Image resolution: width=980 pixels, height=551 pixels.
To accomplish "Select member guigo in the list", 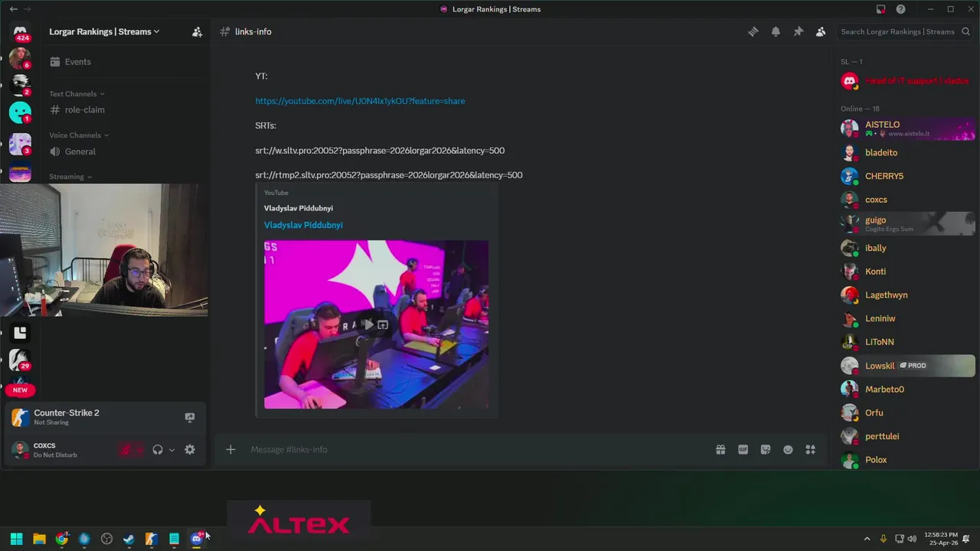I will [x=907, y=223].
